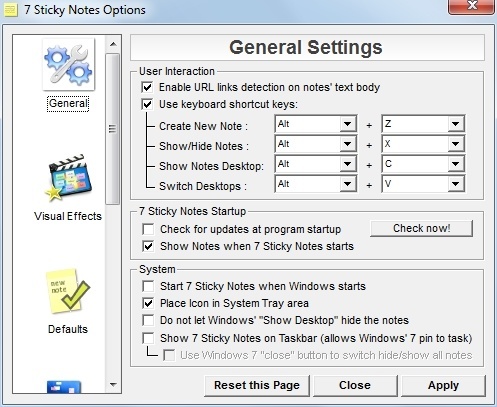Click the 7 Sticky Notes Options window title
This screenshot has width=497, height=407.
(x=85, y=10)
